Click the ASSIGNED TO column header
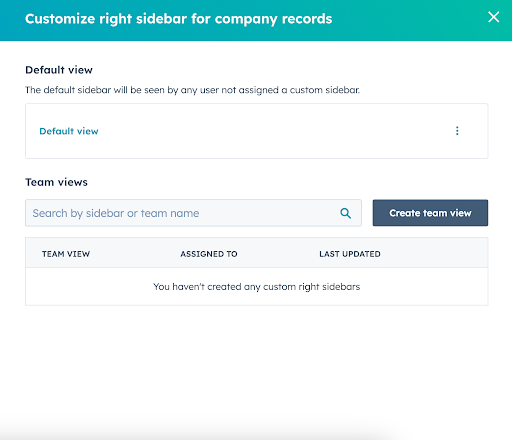 (x=209, y=254)
